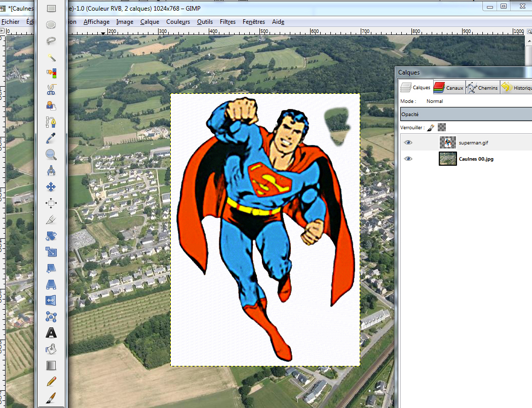Open the Calque menu
Image resolution: width=532 pixels, height=408 pixels.
coord(149,22)
